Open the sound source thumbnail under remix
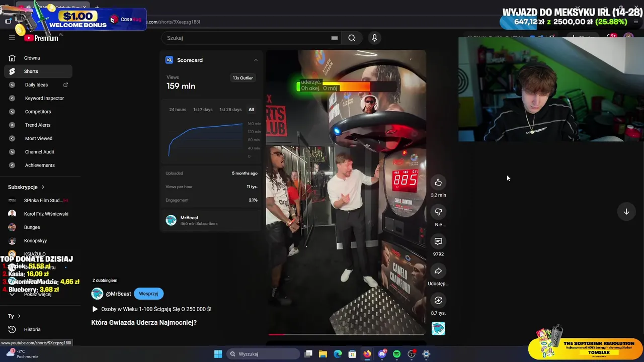Viewport: 644px width, 362px height. coord(438,329)
